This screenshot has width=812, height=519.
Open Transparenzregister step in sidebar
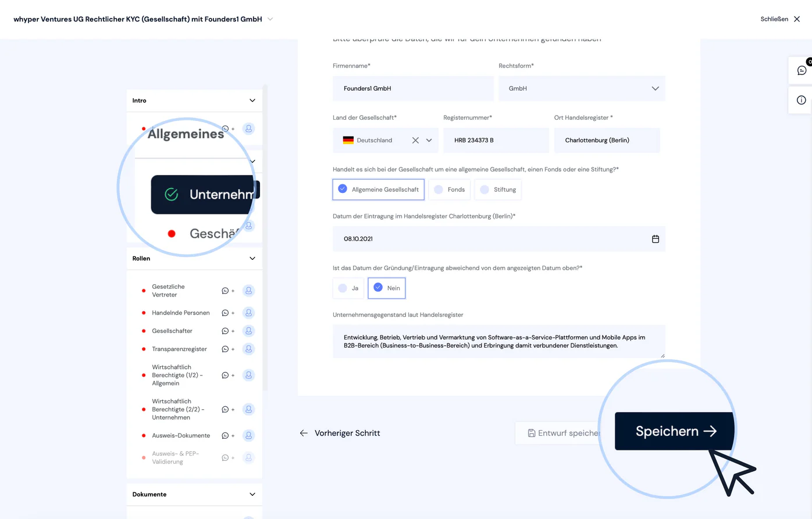tap(179, 349)
